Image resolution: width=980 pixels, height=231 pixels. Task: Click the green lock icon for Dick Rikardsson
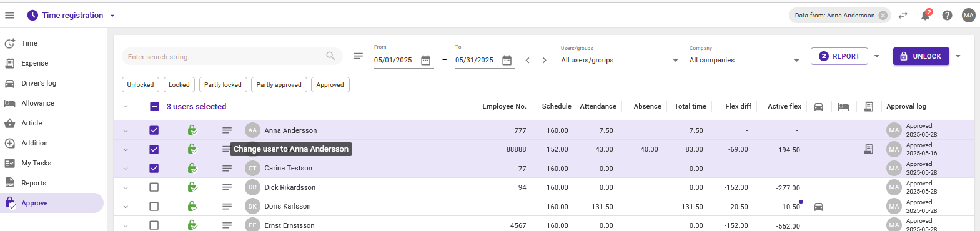pos(192,187)
